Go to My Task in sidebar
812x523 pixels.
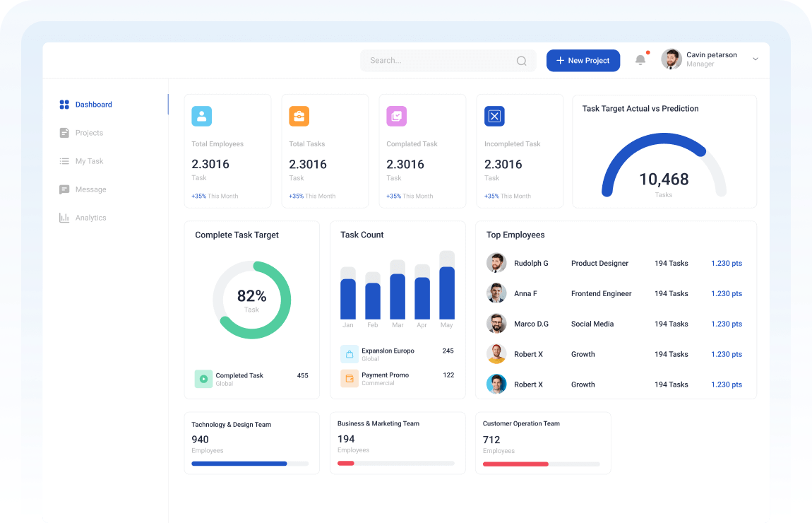pos(89,161)
